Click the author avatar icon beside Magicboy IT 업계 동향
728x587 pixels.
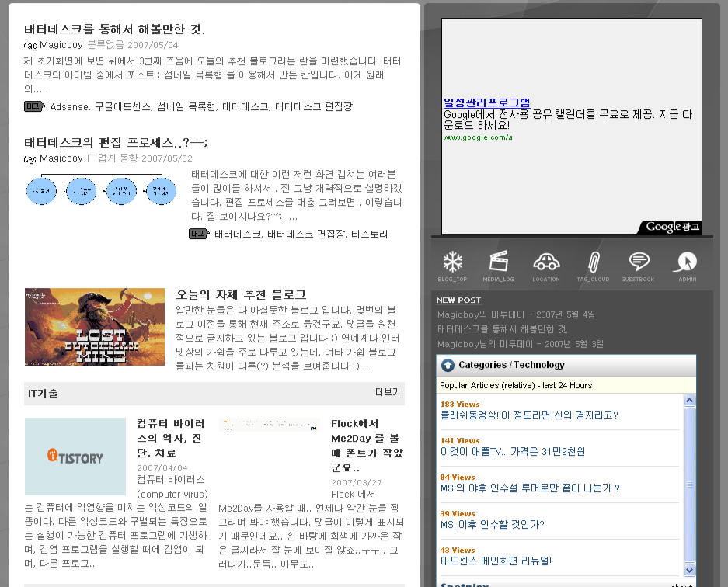[x=30, y=158]
